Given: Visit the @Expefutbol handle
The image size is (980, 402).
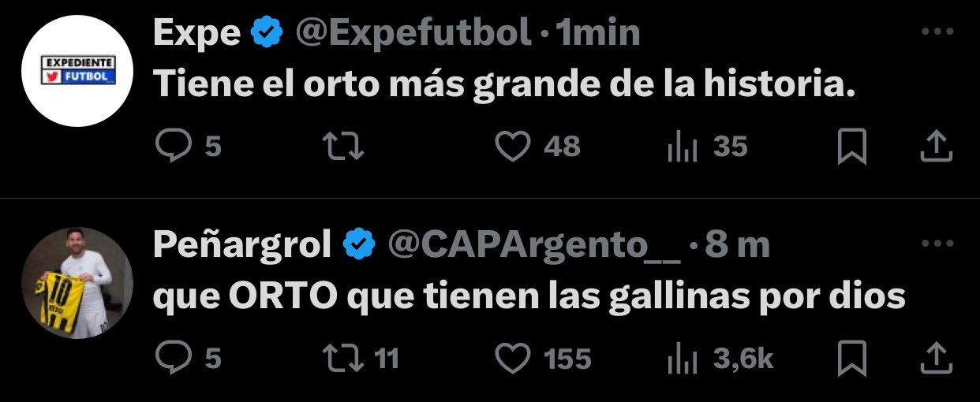Looking at the screenshot, I should coord(413,32).
